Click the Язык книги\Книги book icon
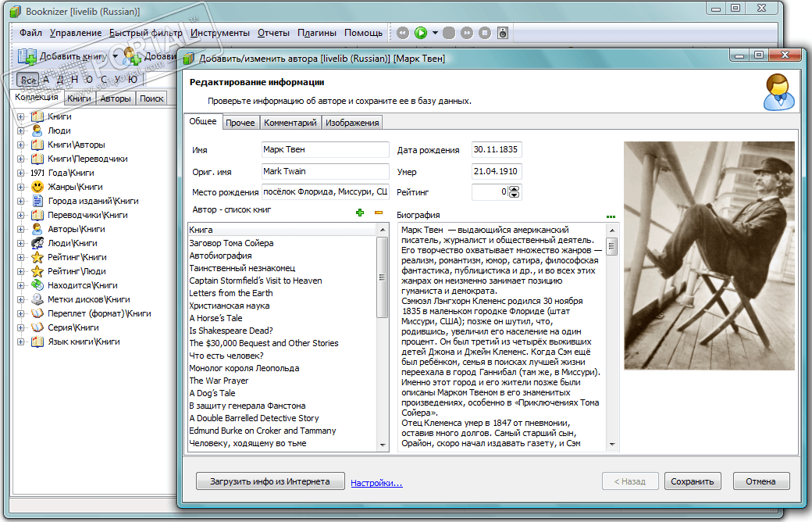This screenshot has height=522, width=812. coord(37,341)
